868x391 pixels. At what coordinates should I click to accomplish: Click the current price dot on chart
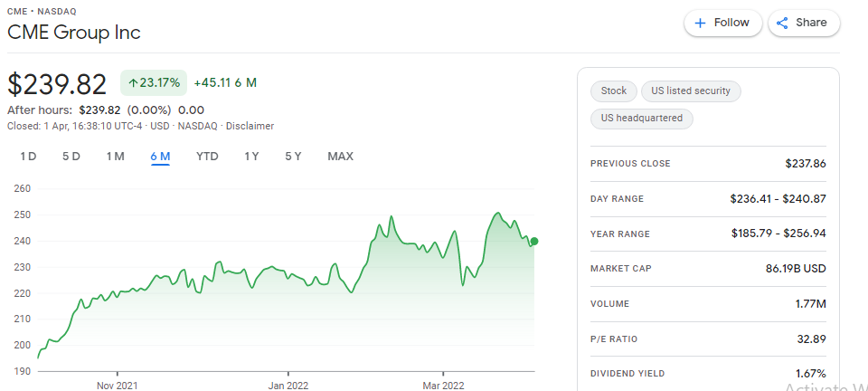tap(534, 242)
